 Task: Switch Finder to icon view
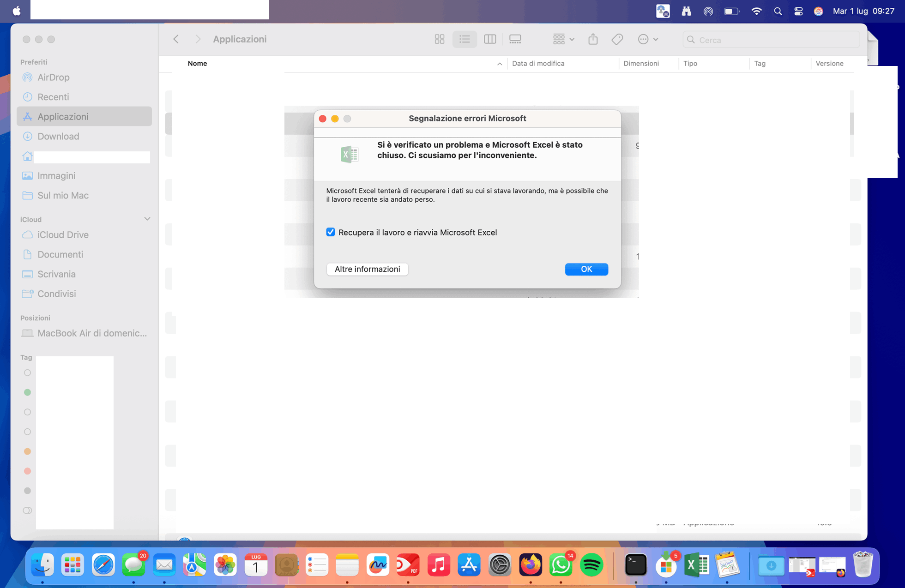tap(440, 39)
